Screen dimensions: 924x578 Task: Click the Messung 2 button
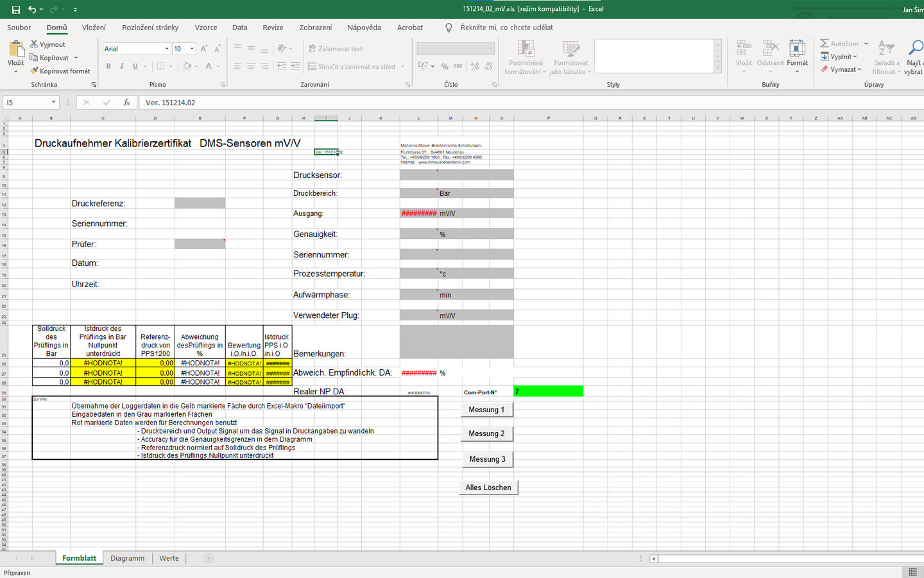[486, 433]
